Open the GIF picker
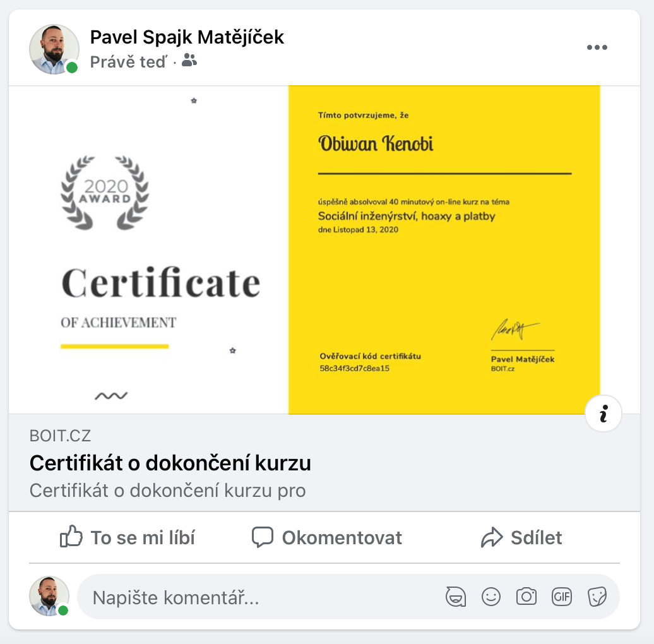Viewport: 654px width, 644px height. pos(561,597)
